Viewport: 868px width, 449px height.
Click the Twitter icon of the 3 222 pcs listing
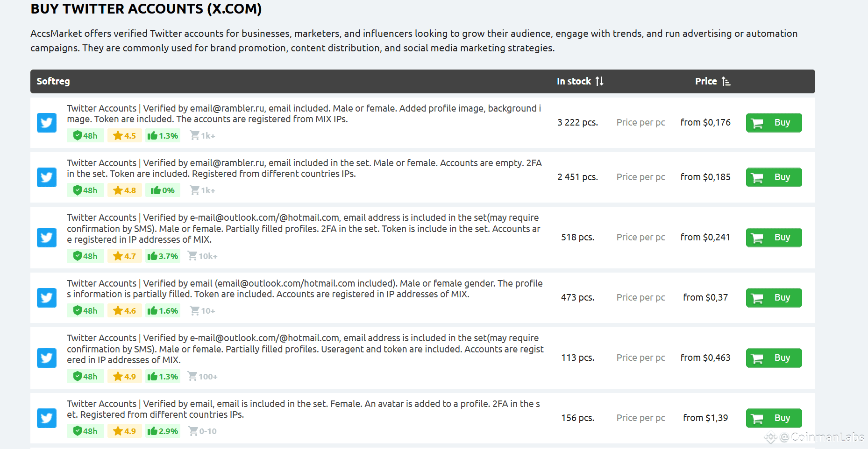pyautogui.click(x=47, y=123)
